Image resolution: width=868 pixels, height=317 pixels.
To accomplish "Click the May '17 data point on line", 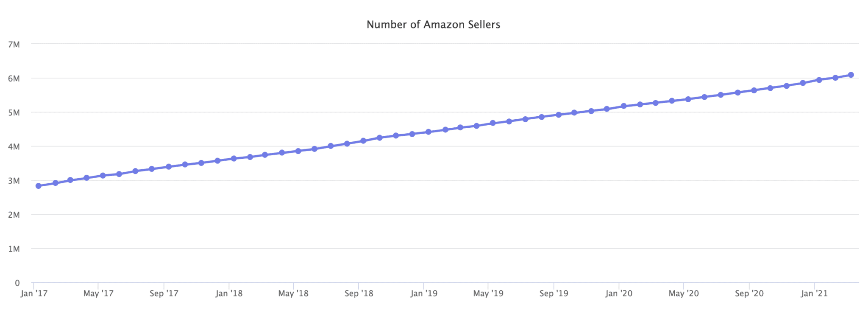I will click(103, 175).
